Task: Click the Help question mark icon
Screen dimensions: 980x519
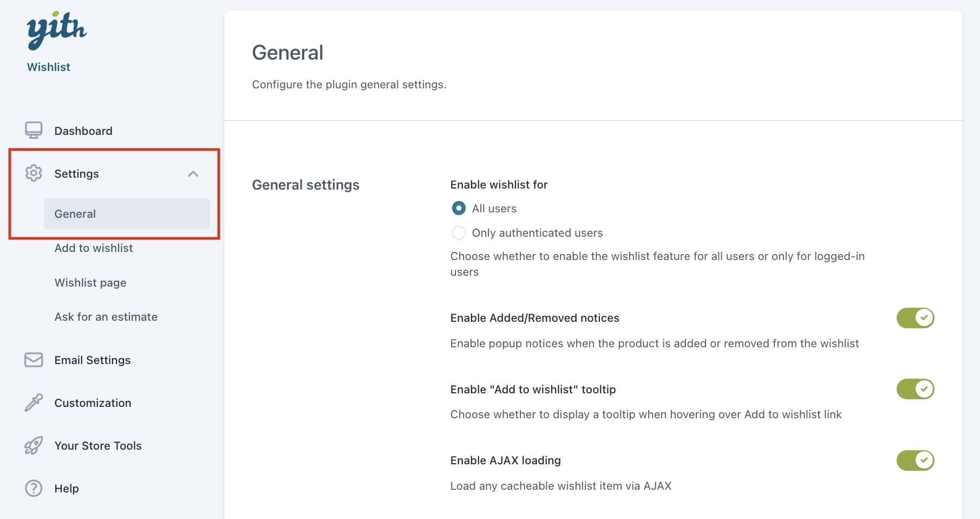Action: pyautogui.click(x=34, y=488)
